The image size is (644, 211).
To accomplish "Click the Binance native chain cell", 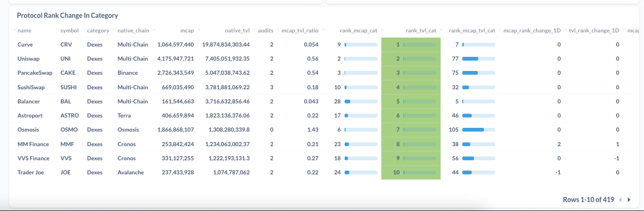I will pos(128,73).
